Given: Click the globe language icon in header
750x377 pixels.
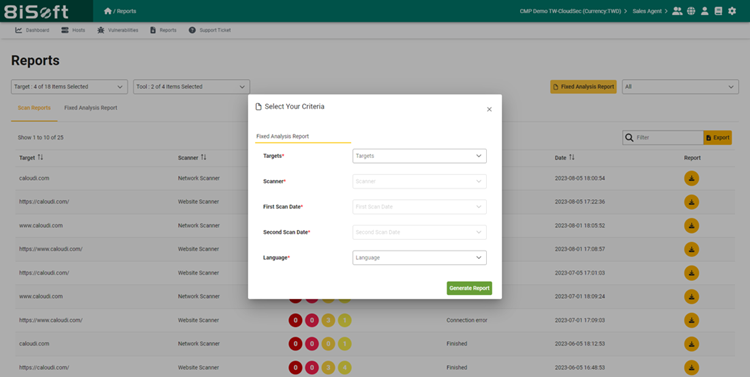Looking at the screenshot, I should tap(691, 11).
